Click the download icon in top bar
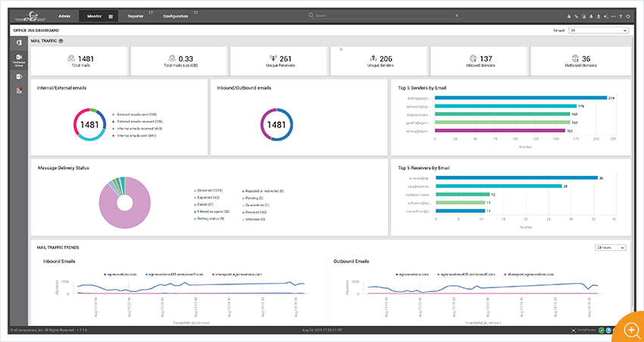The width and height of the screenshot is (644, 342). click(x=599, y=17)
